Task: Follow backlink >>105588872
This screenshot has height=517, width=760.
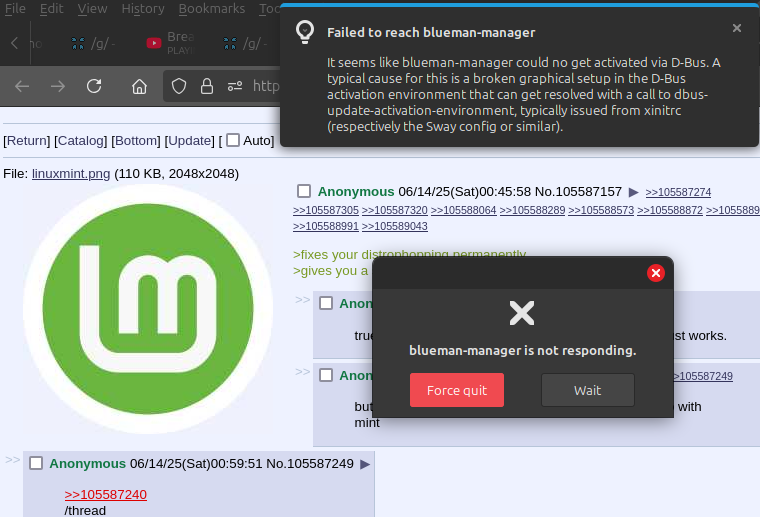Action: coord(670,210)
